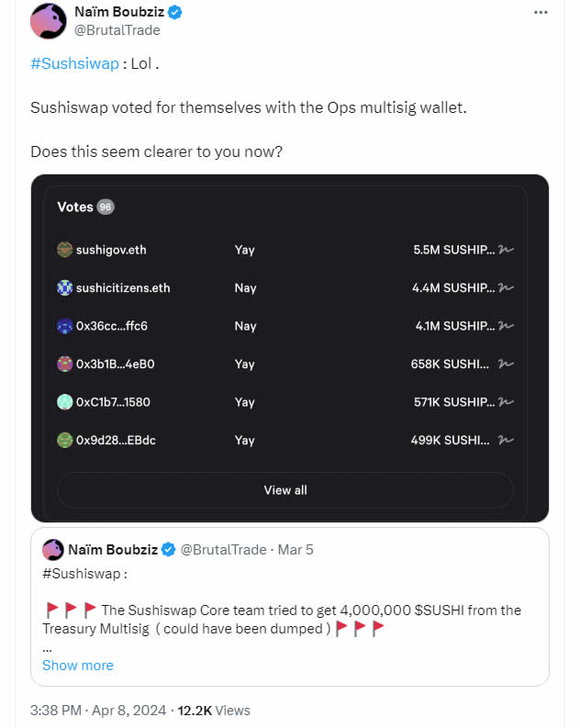
Task: Open the embedded votes screenshot image
Action: tap(289, 349)
